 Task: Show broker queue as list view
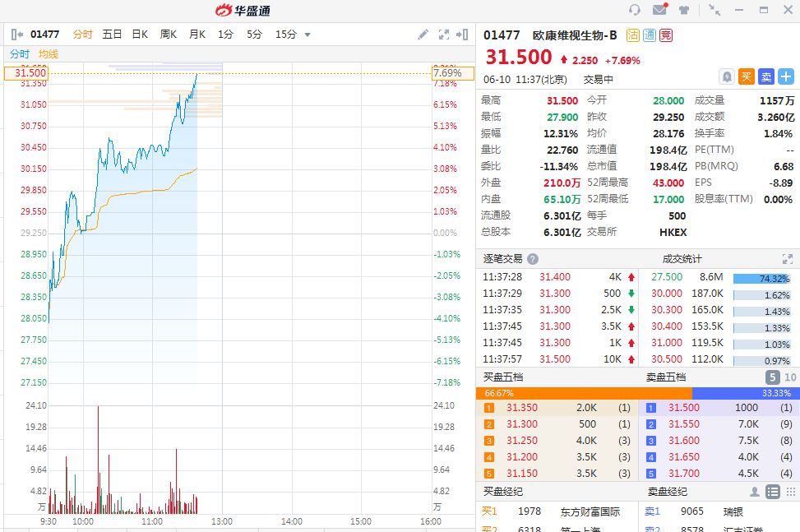[773, 492]
